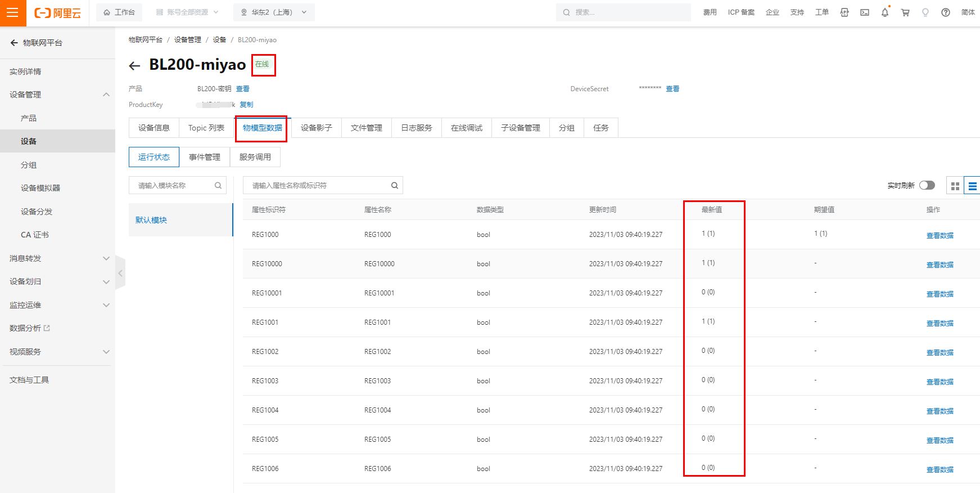Open 设备模拟器 in sidebar
Image resolution: width=980 pixels, height=493 pixels.
pyautogui.click(x=40, y=188)
